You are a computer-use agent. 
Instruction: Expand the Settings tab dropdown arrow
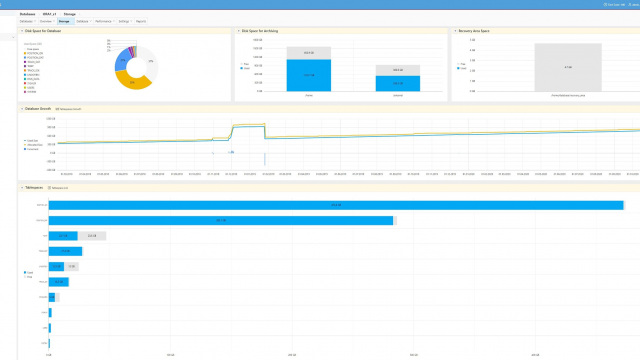point(131,21)
